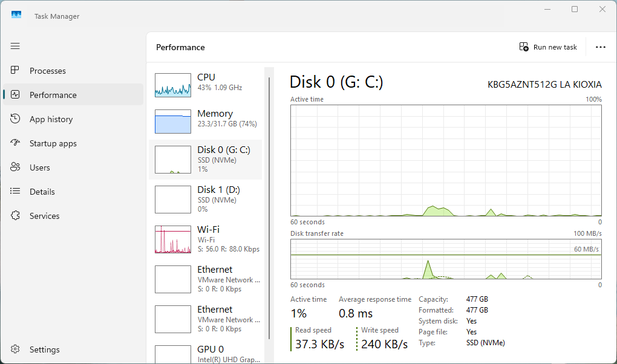The width and height of the screenshot is (617, 364).
Task: Click the 100 MB/s scale label
Action: (x=587, y=233)
